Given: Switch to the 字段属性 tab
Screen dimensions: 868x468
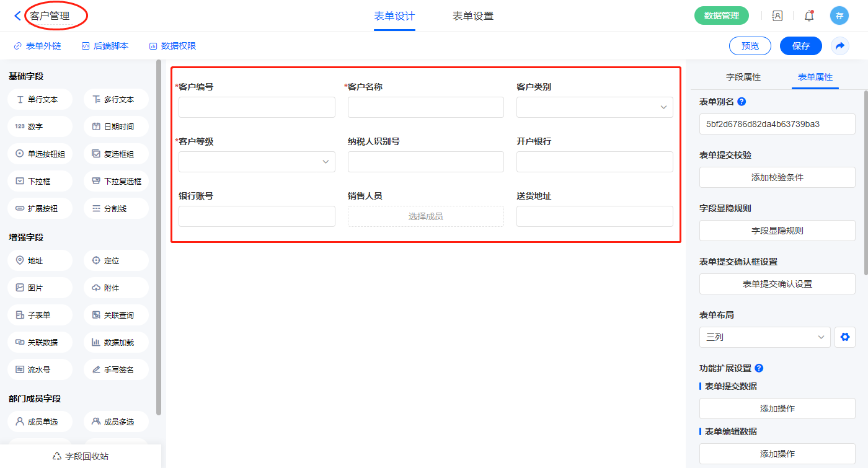Looking at the screenshot, I should tap(743, 77).
